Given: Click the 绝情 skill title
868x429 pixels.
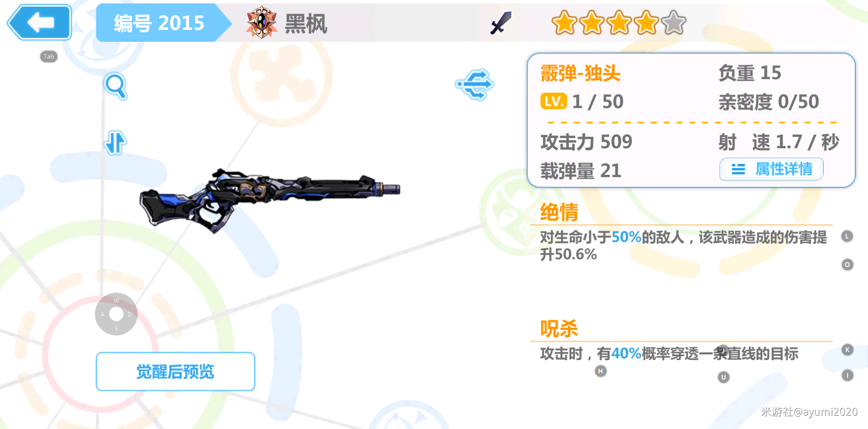Looking at the screenshot, I should pos(560,212).
